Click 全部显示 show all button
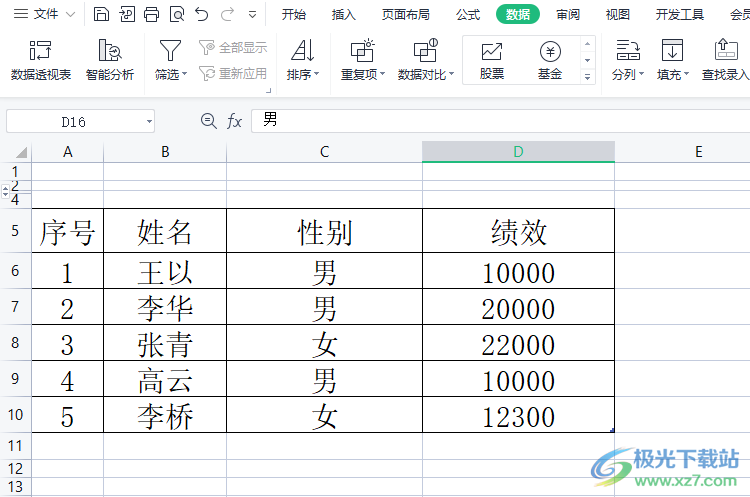The width and height of the screenshot is (750, 497). 233,47
